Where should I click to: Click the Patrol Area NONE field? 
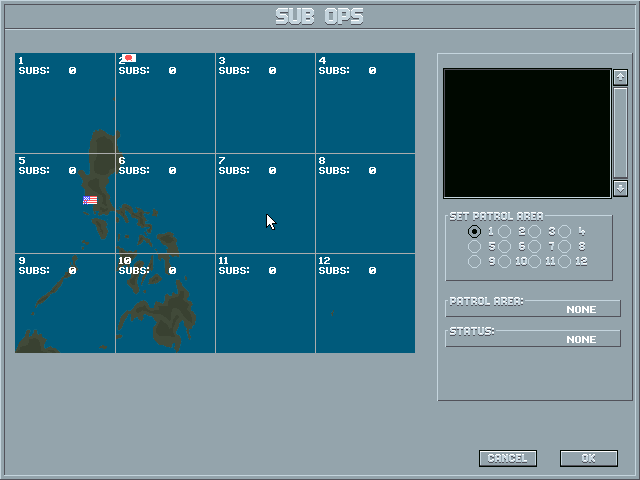tap(533, 309)
